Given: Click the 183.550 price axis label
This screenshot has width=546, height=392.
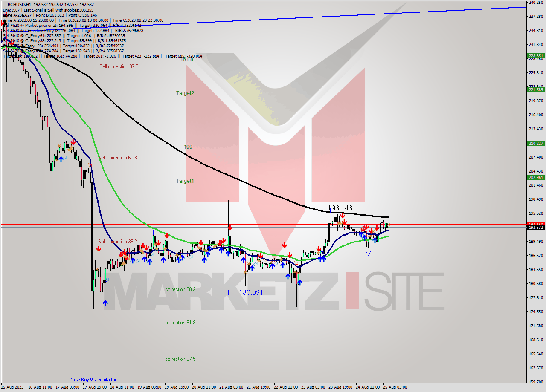Looking at the screenshot, I should coord(536,269).
